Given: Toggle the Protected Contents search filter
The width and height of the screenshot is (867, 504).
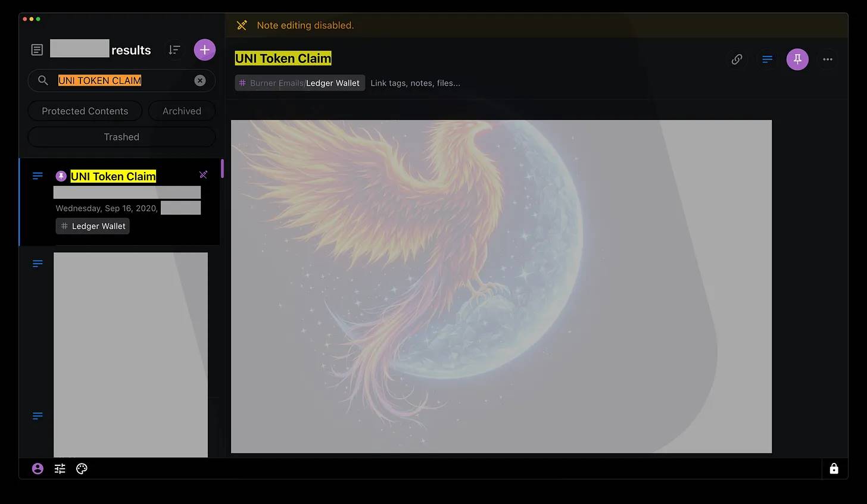Looking at the screenshot, I should click(85, 111).
